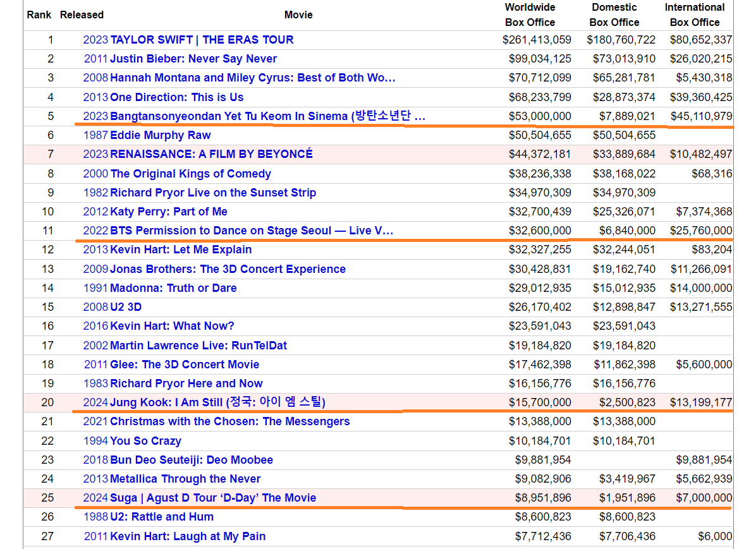756x549 pixels.
Task: Open Richard Pryor Here and Now link
Action: tap(186, 383)
